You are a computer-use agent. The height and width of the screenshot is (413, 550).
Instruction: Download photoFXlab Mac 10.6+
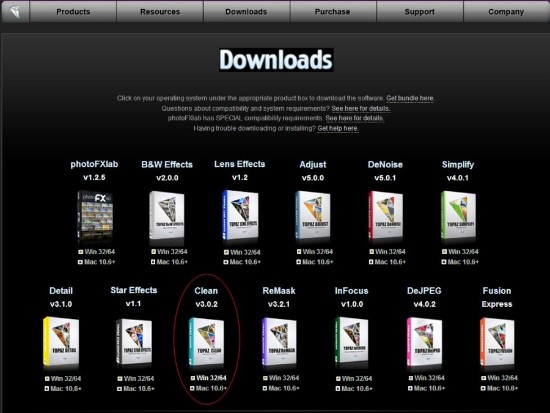point(96,262)
